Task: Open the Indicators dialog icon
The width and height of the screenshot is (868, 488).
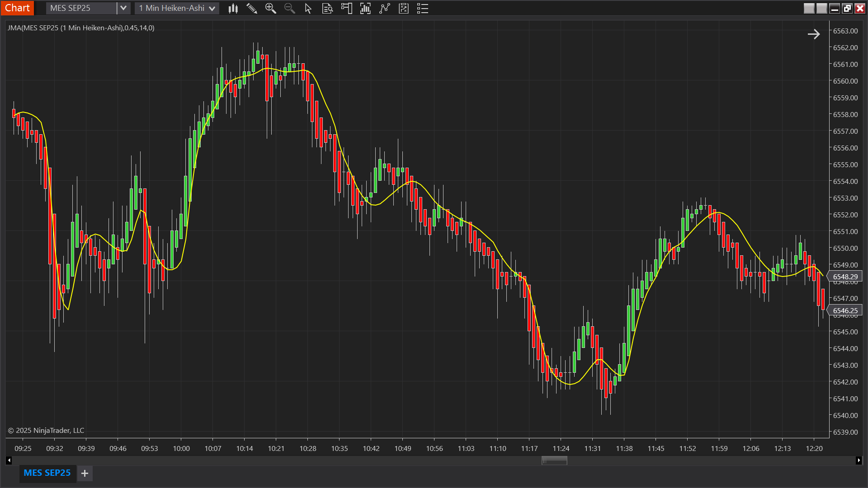Action: (x=365, y=8)
